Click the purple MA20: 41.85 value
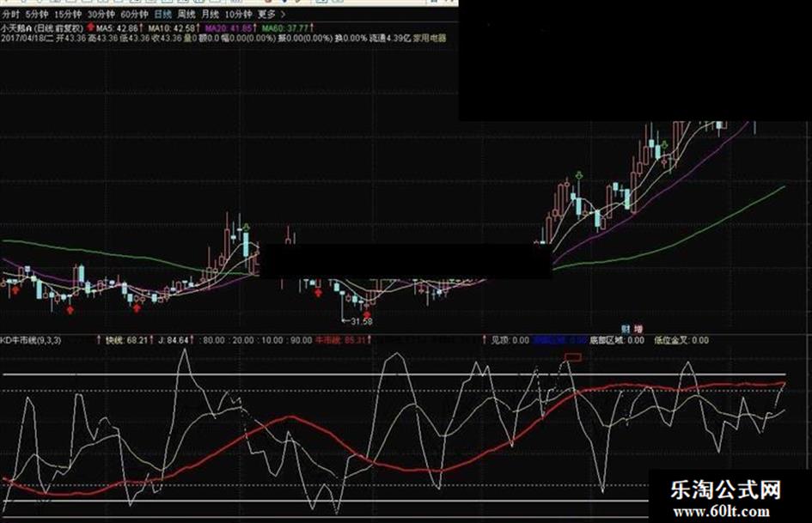The height and width of the screenshot is (523, 812). [x=229, y=28]
